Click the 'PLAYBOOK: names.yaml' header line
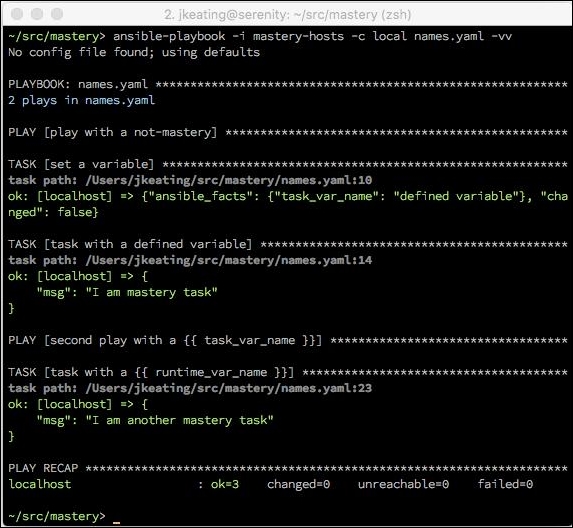Image resolution: width=573 pixels, height=528 pixels. click(x=288, y=84)
